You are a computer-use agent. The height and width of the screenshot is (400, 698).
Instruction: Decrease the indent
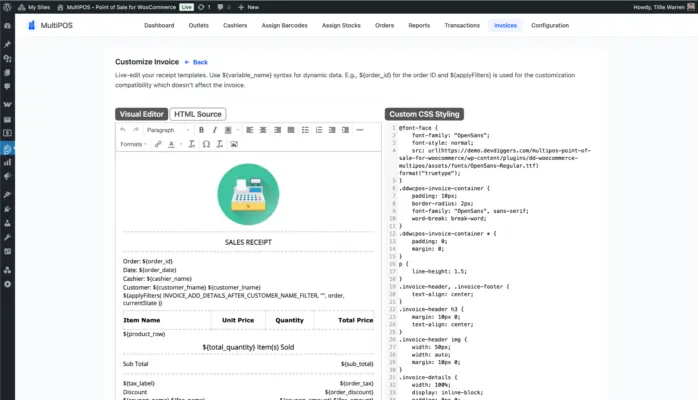click(332, 130)
